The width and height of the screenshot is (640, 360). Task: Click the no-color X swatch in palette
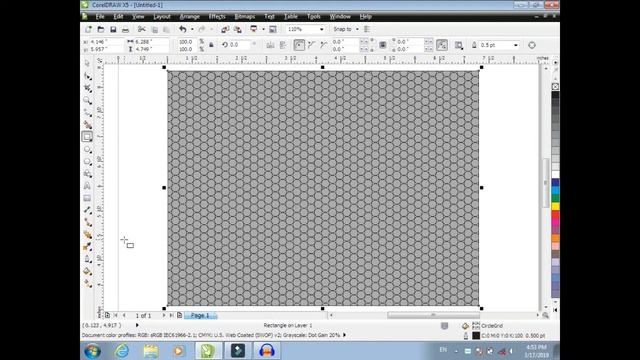pos(556,87)
